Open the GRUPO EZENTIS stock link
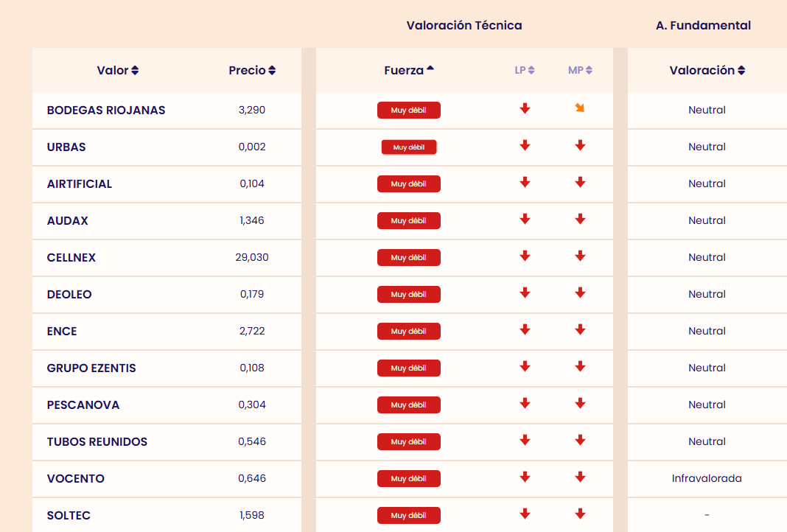The height and width of the screenshot is (532, 787). coord(91,368)
